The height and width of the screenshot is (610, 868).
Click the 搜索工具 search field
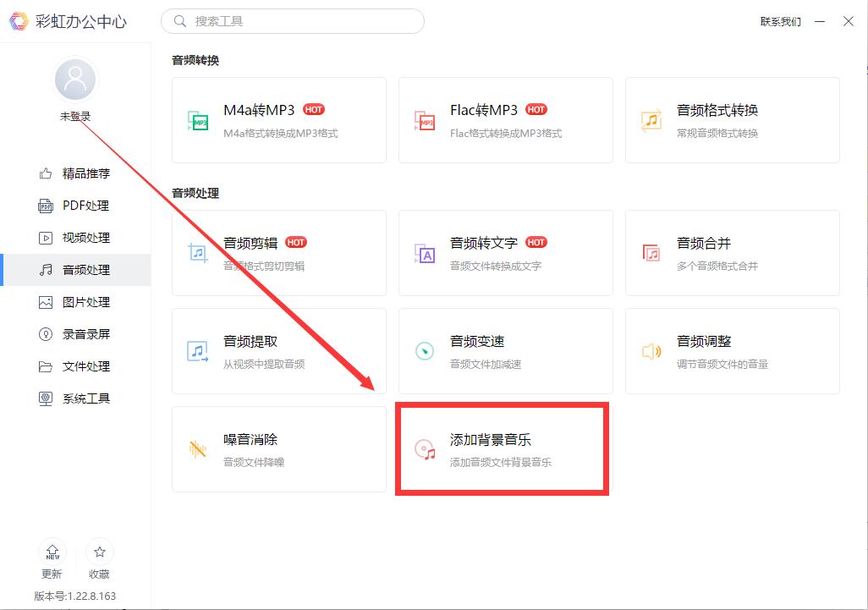tap(292, 21)
